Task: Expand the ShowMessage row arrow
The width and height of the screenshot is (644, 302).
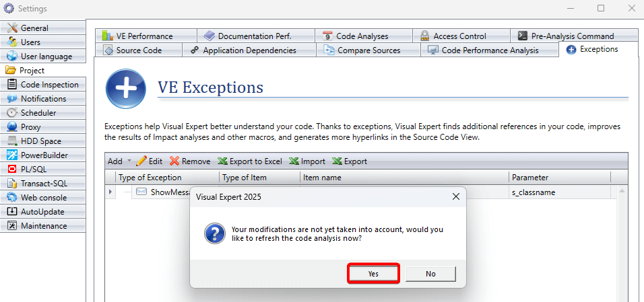Action: [x=110, y=192]
